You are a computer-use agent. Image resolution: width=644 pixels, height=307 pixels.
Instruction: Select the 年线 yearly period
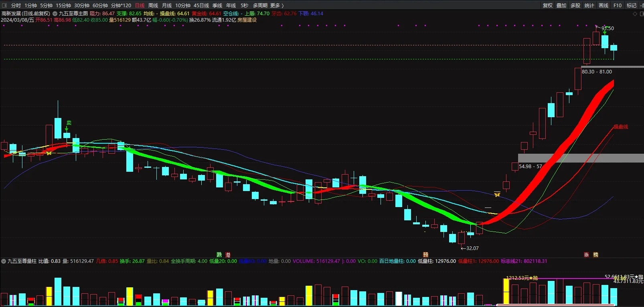(231, 5)
